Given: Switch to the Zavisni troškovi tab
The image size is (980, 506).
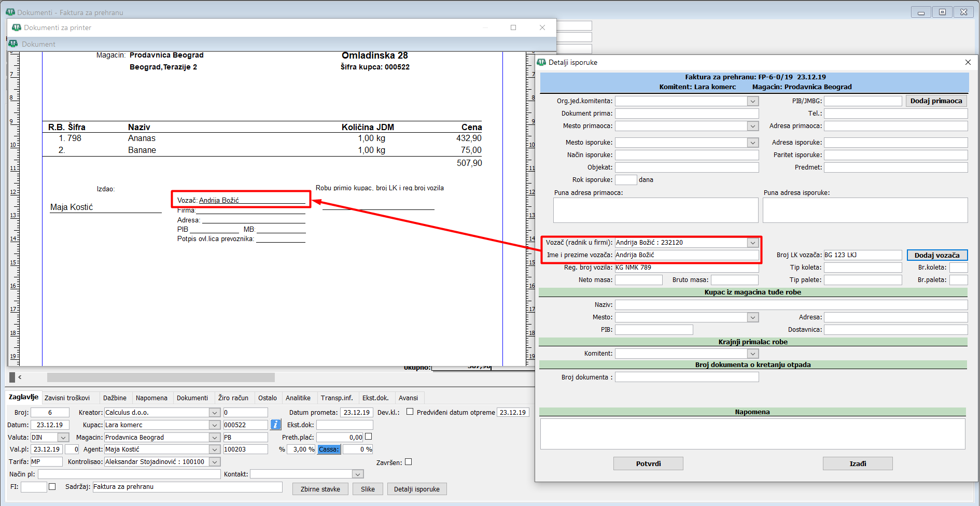Looking at the screenshot, I should click(x=67, y=398).
